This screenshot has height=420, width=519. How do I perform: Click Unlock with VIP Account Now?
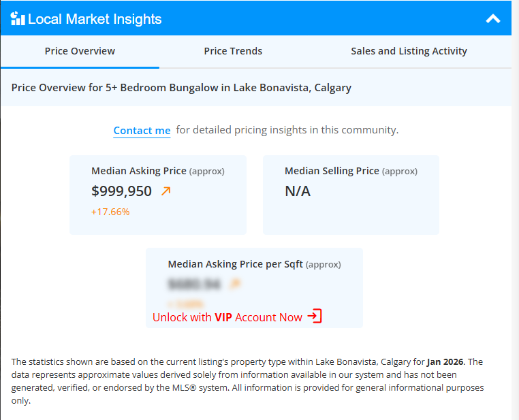pos(236,317)
